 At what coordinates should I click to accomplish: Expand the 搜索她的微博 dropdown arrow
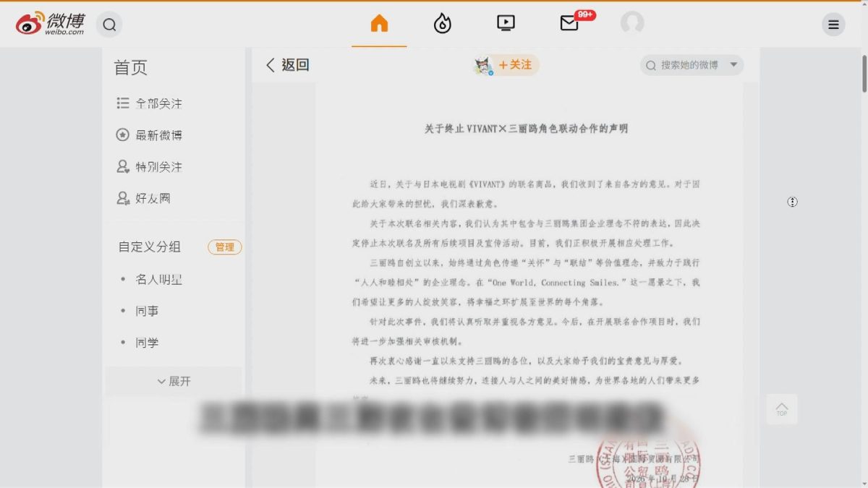[733, 65]
